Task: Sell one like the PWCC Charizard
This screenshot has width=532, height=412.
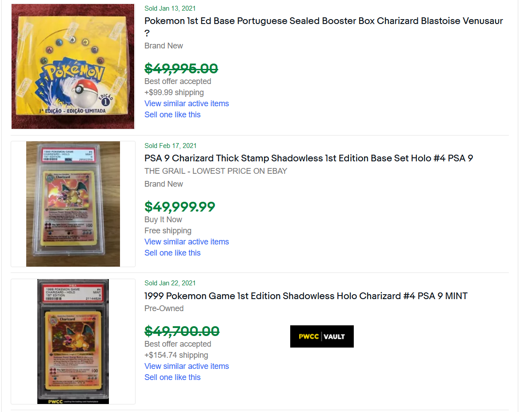Action: (x=172, y=377)
